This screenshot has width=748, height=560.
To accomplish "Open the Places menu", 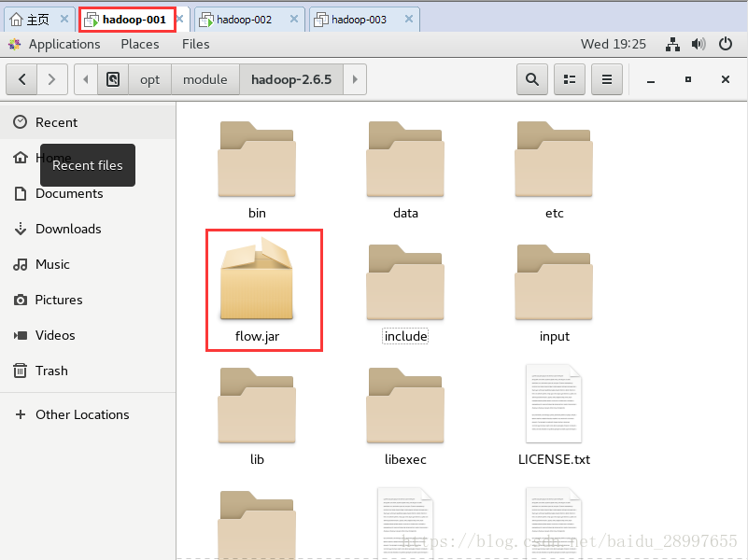I will (140, 44).
